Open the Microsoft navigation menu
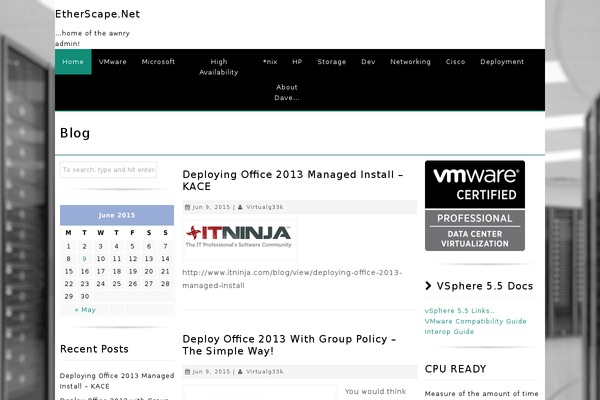This screenshot has height=400, width=600. pyautogui.click(x=158, y=62)
